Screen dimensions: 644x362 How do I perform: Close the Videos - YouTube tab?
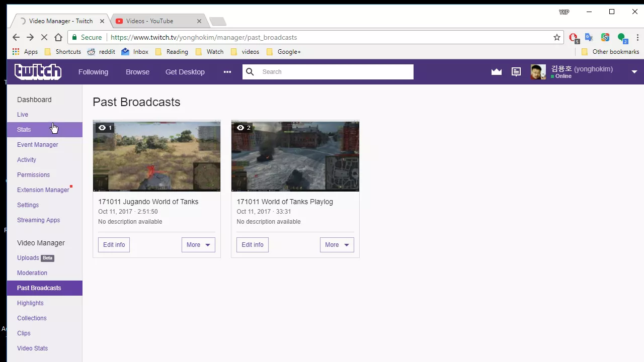pos(199,21)
